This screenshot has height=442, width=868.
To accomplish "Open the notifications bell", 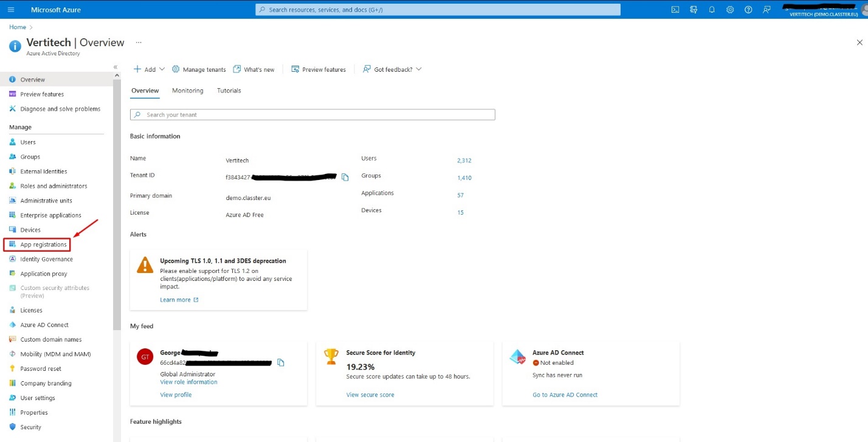I will [x=712, y=10].
